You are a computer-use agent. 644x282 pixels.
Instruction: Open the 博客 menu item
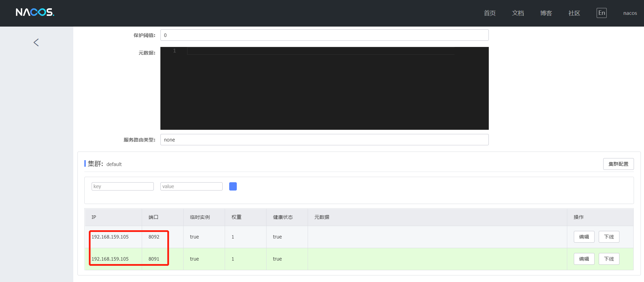point(546,13)
